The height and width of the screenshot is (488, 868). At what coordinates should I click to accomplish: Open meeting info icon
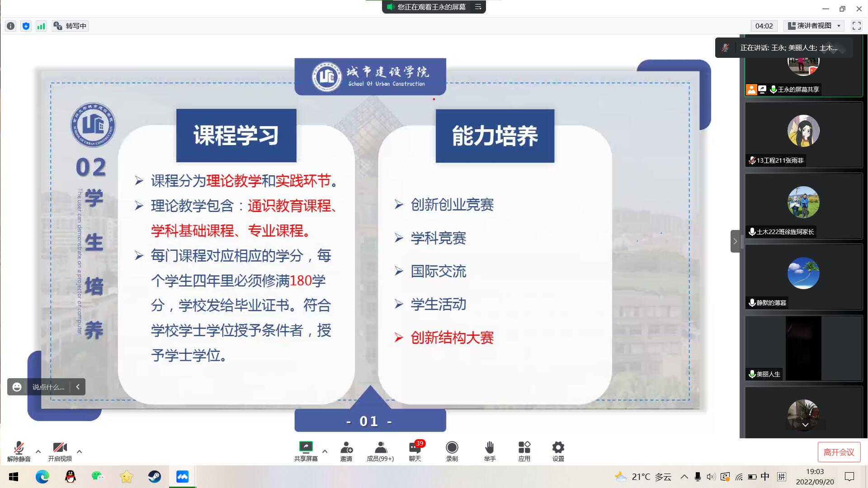(x=11, y=26)
